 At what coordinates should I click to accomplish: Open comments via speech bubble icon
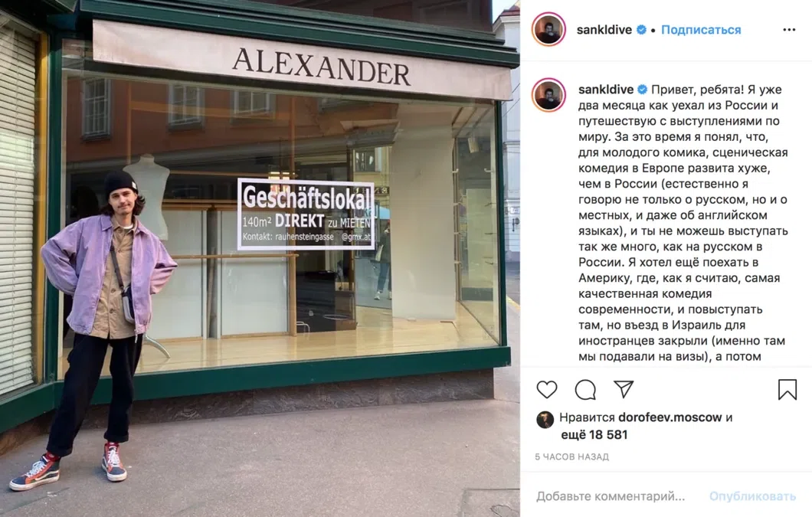[585, 390]
